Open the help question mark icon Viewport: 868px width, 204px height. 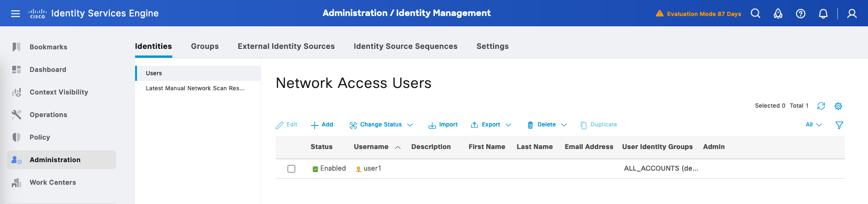coord(800,14)
